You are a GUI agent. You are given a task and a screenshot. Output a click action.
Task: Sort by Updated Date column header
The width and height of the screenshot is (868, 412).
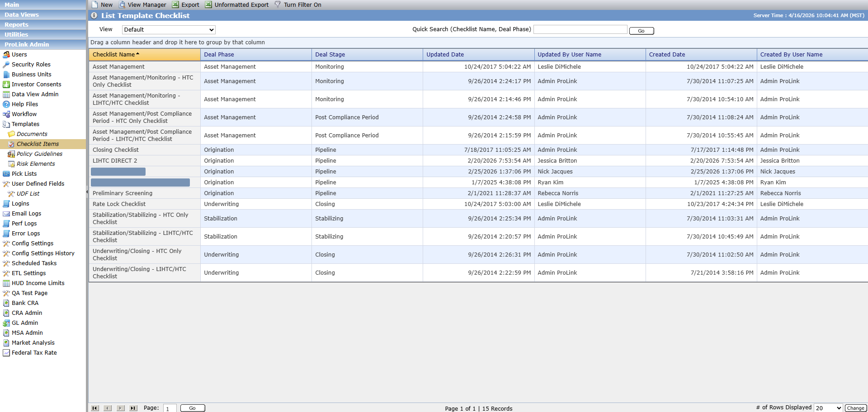point(478,55)
